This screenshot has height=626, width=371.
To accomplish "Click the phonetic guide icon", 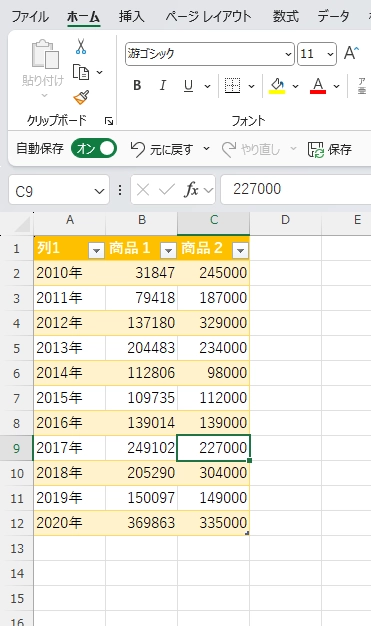I will [362, 85].
